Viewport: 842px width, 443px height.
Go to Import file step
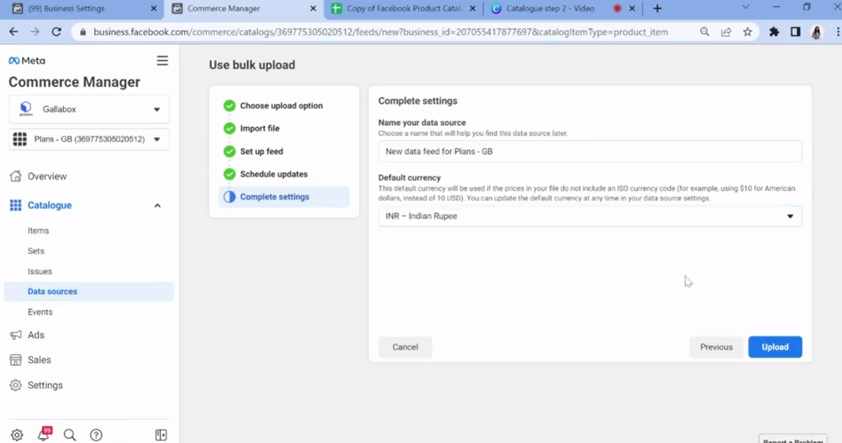tap(260, 128)
